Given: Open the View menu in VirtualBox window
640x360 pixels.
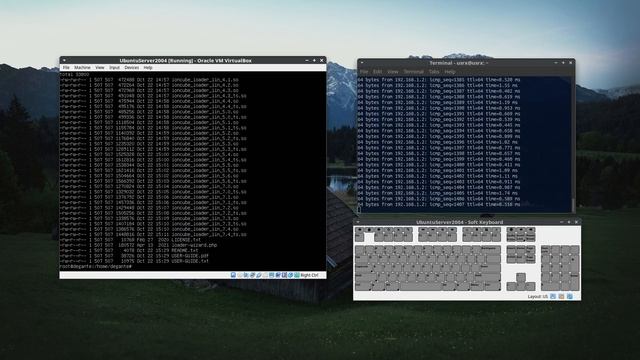Looking at the screenshot, I should point(100,68).
